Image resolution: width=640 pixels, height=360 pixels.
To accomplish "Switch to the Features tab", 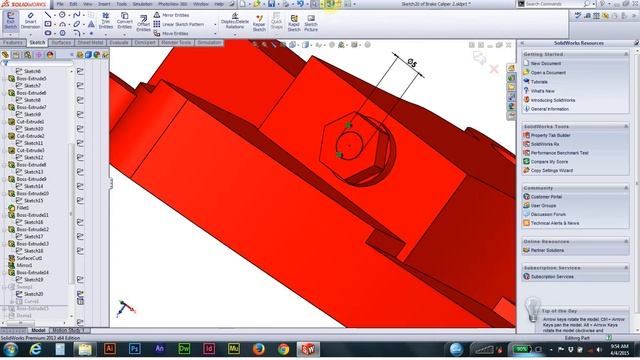I will [13, 42].
